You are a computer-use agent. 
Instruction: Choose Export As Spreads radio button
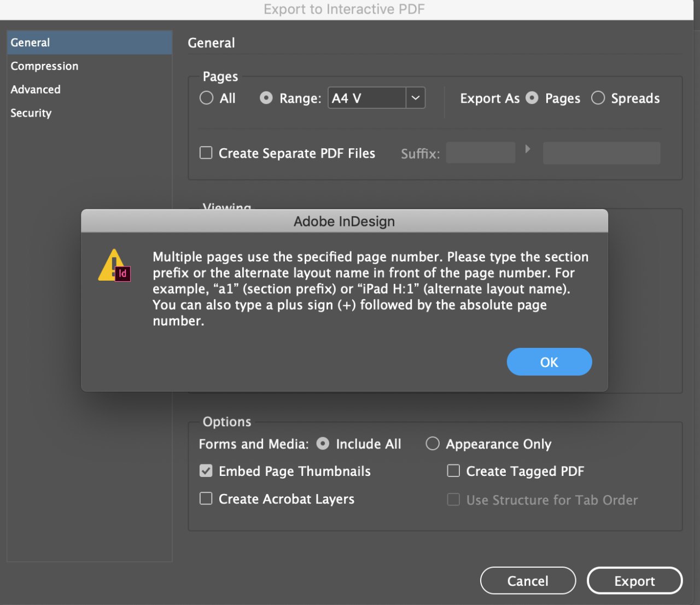[598, 98]
